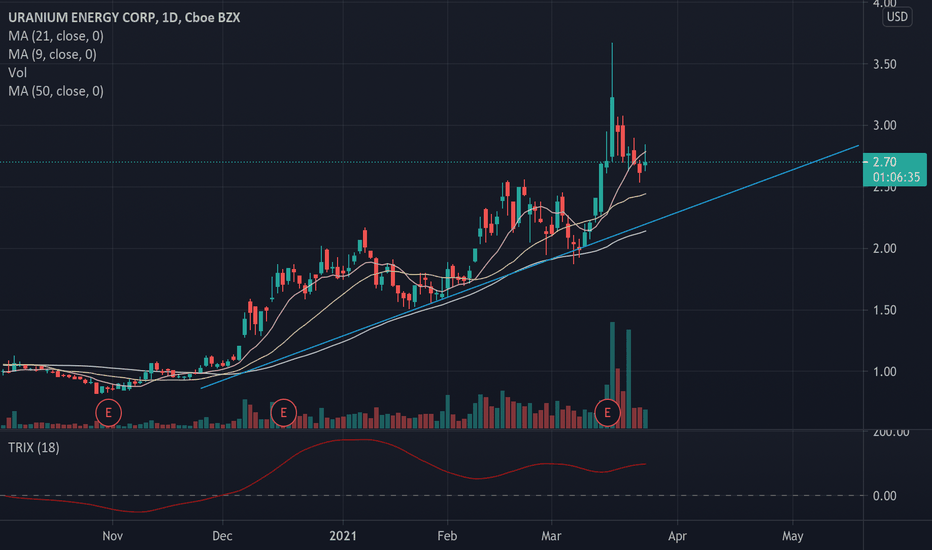932x550 pixels.
Task: Click the earnings marker near November
Action: click(x=108, y=413)
